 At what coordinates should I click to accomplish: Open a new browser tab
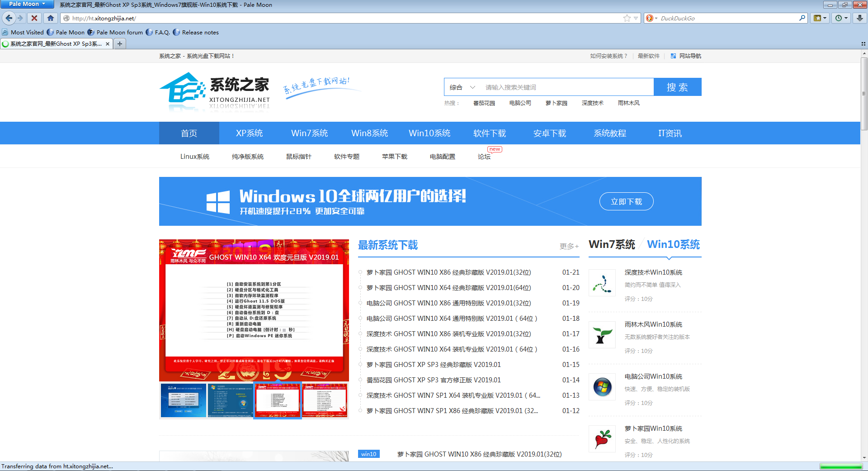click(119, 44)
